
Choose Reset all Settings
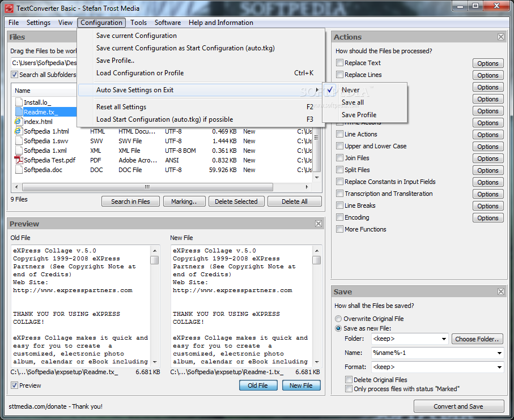tap(201, 107)
